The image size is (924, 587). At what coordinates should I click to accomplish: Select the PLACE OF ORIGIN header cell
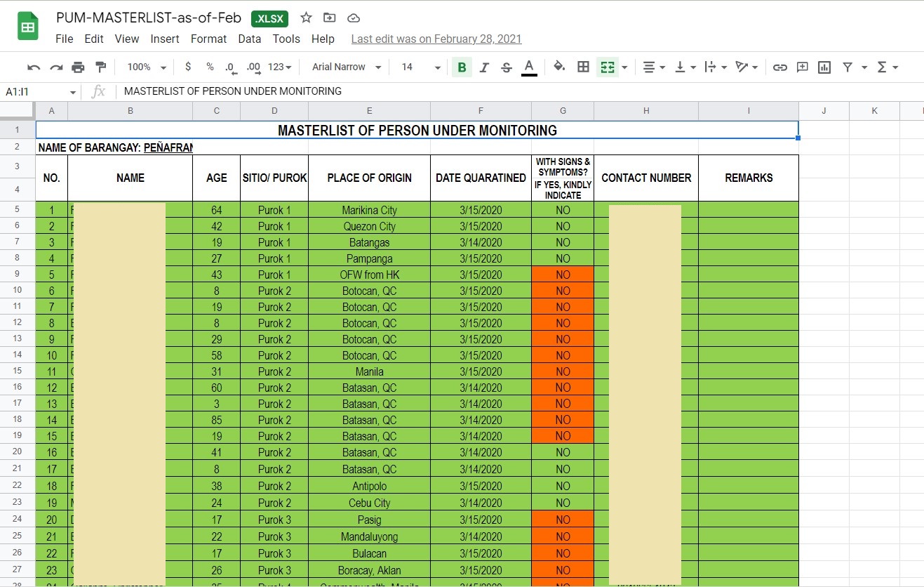click(x=369, y=178)
